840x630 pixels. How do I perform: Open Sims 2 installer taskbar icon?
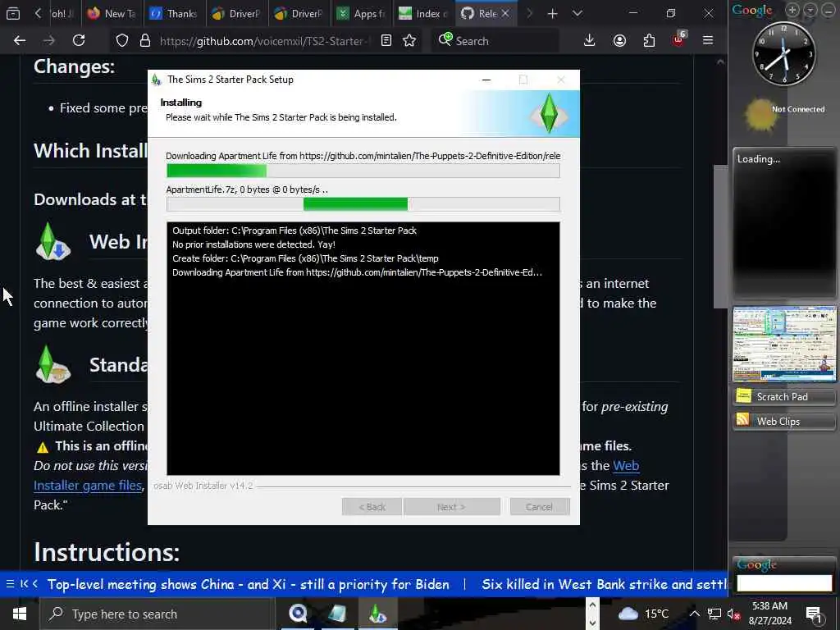pos(377,614)
